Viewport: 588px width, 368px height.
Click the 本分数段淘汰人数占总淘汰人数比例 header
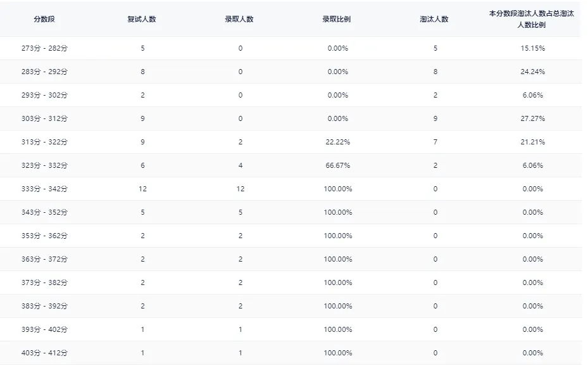coord(532,19)
